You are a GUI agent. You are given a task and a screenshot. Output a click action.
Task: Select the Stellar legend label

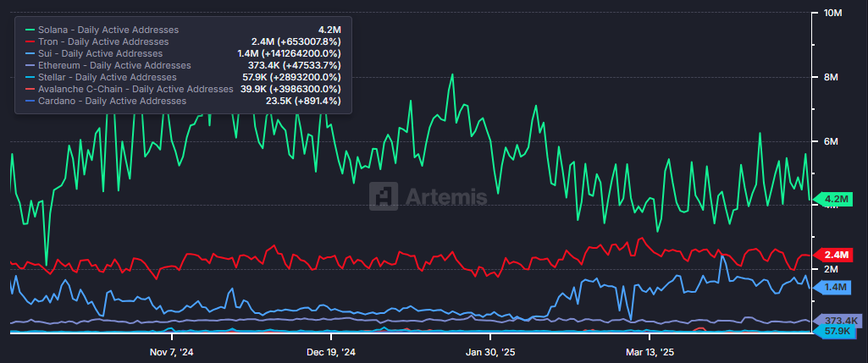click(108, 77)
